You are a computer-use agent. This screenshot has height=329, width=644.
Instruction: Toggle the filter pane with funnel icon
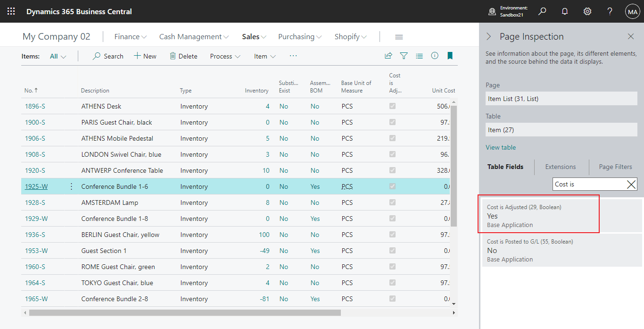click(x=404, y=56)
